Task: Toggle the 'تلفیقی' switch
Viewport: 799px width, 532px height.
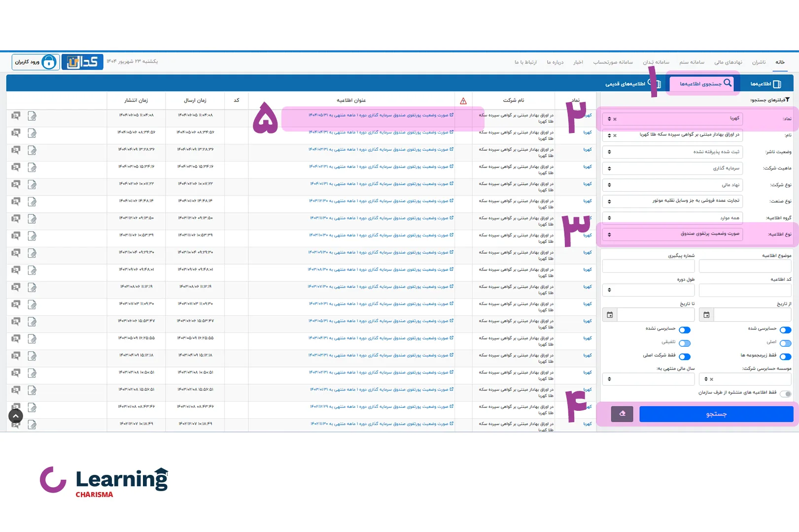Action: [685, 343]
